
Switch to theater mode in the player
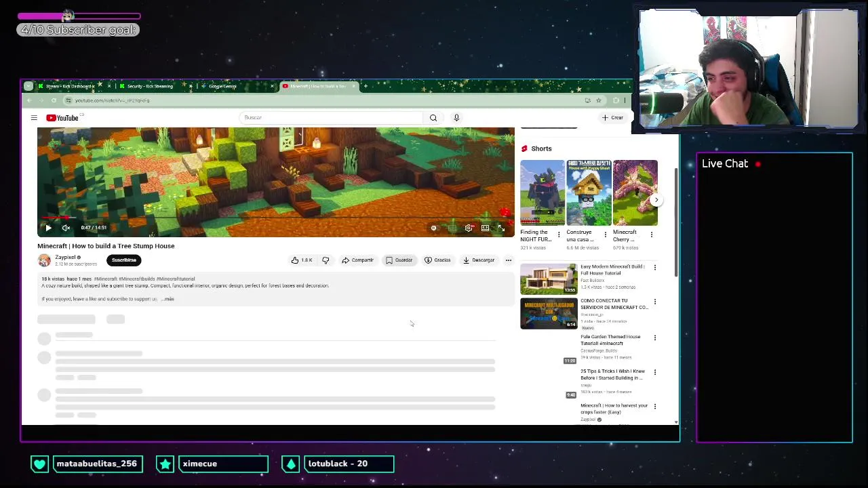[485, 228]
